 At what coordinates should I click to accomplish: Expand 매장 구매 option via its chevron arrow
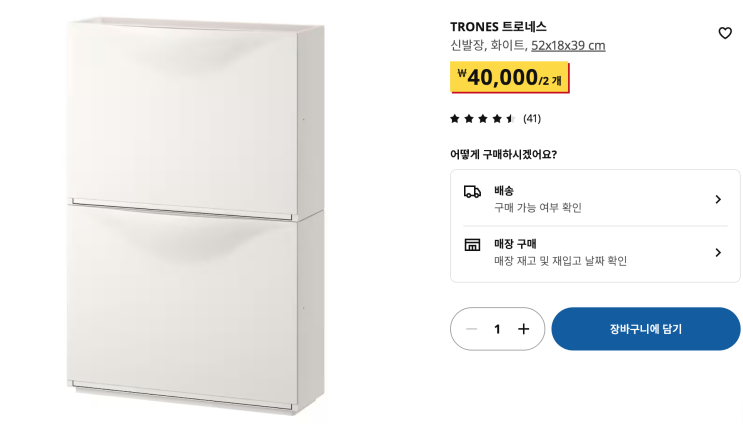[x=718, y=252]
